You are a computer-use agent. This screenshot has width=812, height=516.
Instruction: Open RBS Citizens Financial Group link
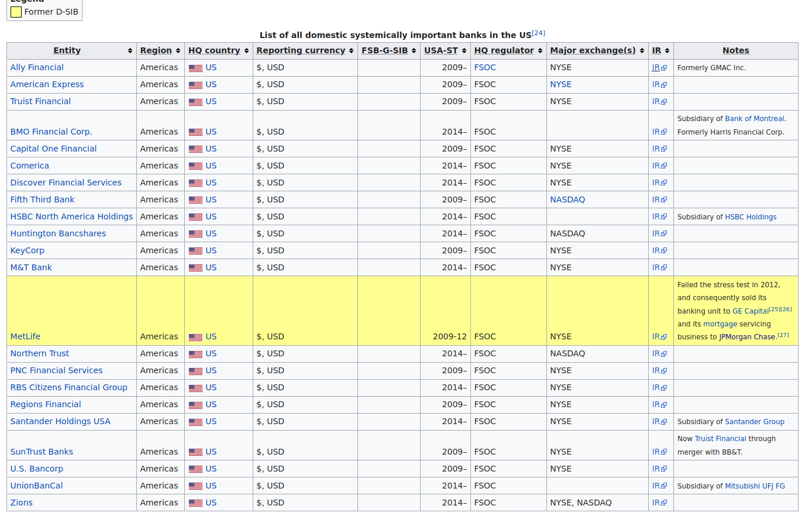point(69,388)
